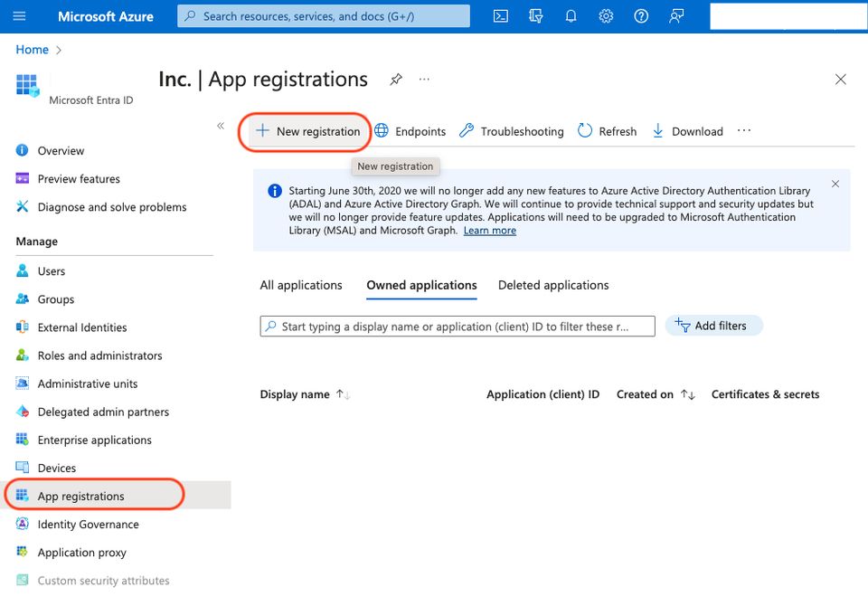Open the portal settings gear
Screen dimensions: 868x597
pyautogui.click(x=606, y=16)
